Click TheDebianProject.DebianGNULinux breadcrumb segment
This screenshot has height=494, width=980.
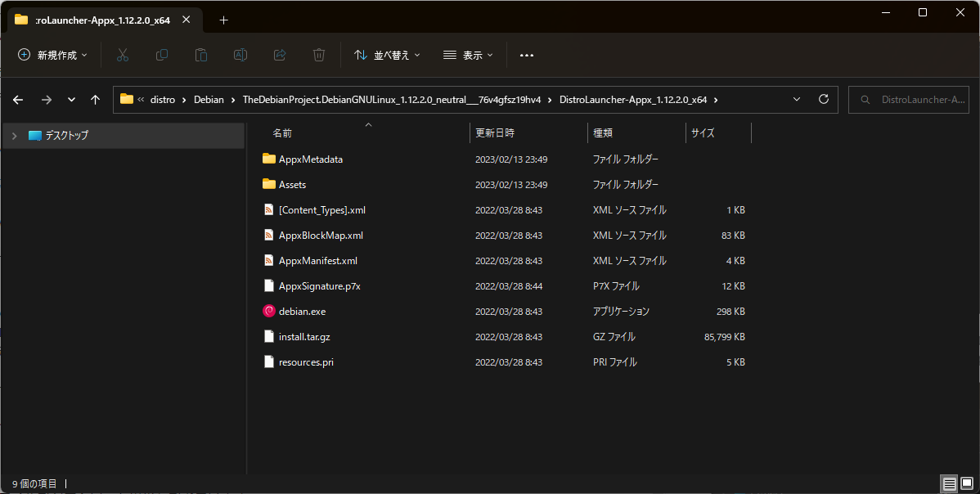tap(392, 100)
